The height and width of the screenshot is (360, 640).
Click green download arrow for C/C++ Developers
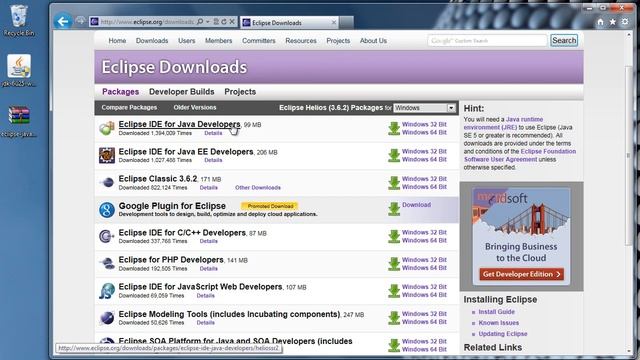(394, 236)
